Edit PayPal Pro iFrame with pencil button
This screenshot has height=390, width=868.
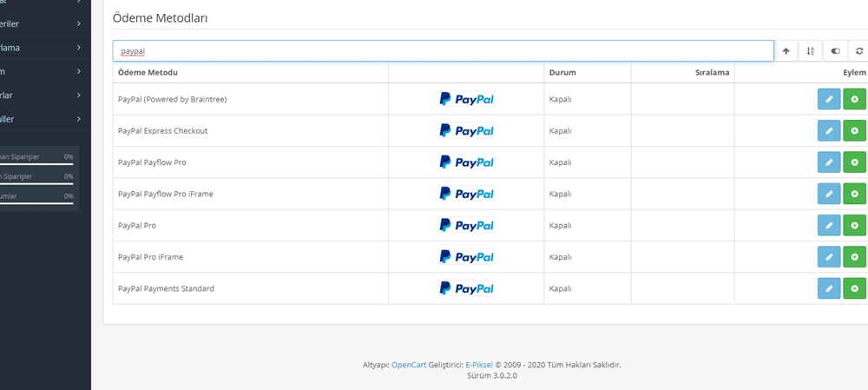829,257
